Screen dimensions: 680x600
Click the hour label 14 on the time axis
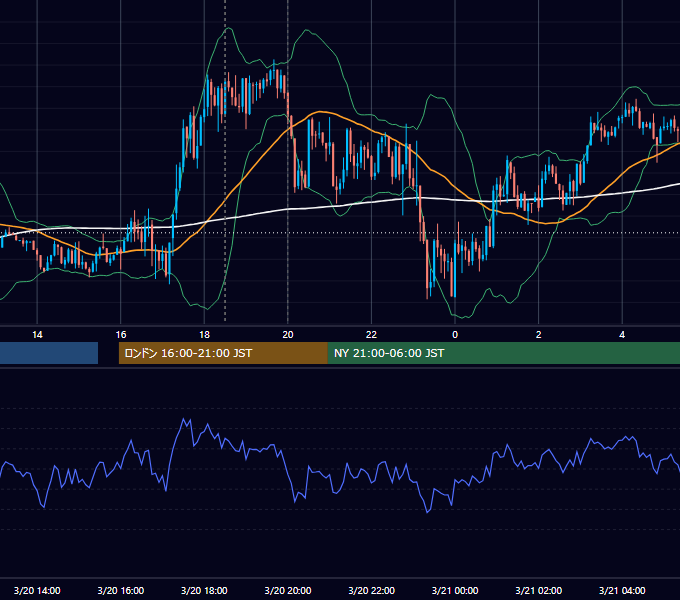tap(37, 335)
